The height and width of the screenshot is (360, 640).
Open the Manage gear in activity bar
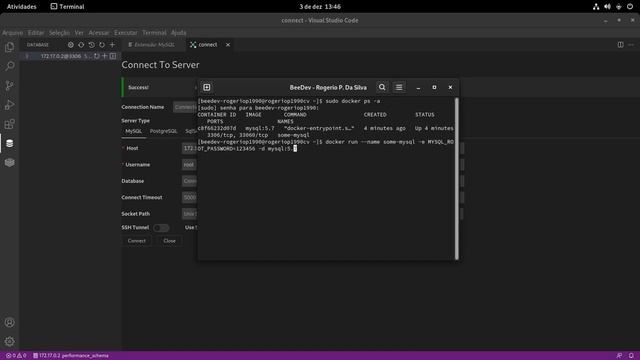[x=9, y=341]
